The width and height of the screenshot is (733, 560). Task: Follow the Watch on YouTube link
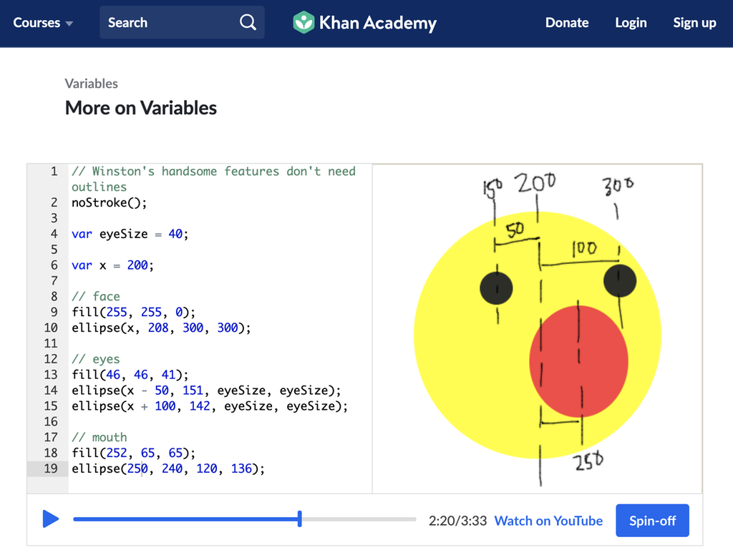pyautogui.click(x=548, y=521)
